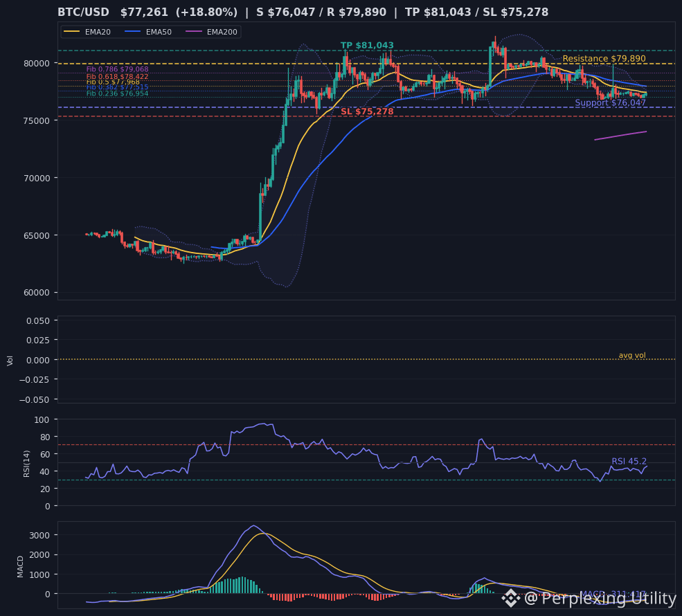This screenshot has height=616, width=682.
Task: Click the @Perplexing Utility watermark text
Action: 600,599
